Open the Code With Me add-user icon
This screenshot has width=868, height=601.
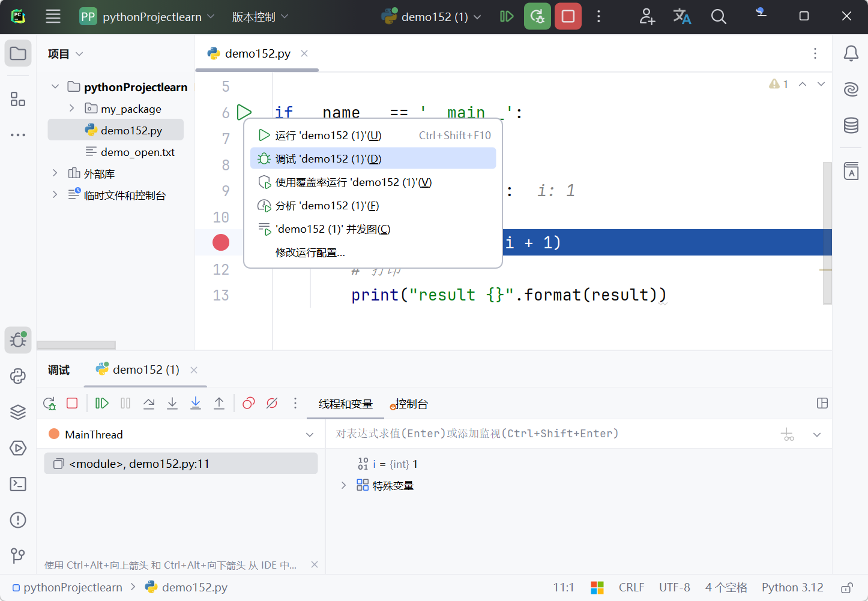click(647, 17)
